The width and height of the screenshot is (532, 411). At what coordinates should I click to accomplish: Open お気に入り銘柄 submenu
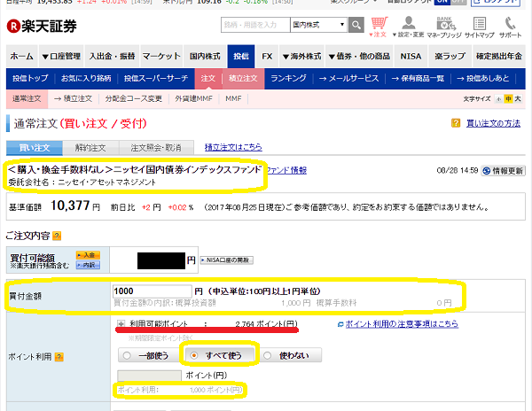(86, 79)
